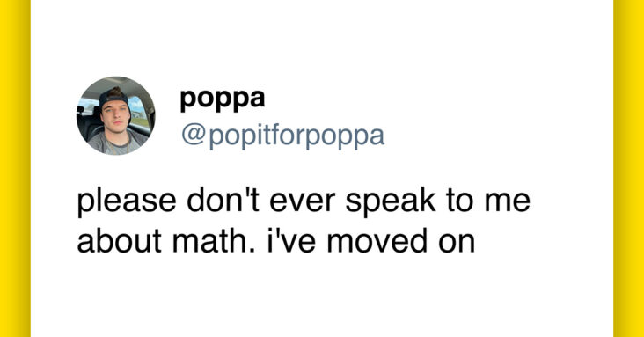Click the @ symbol in the handle
644x337 pixels.
pyautogui.click(x=194, y=136)
